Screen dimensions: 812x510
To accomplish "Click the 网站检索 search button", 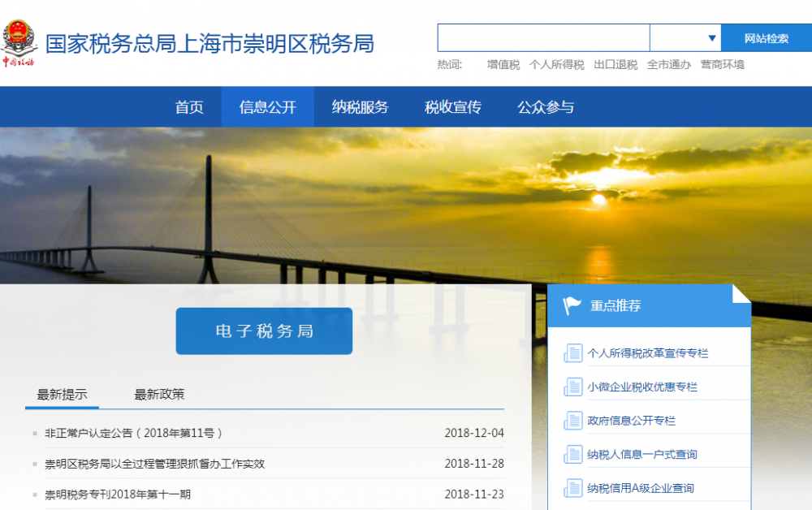I will (x=767, y=37).
